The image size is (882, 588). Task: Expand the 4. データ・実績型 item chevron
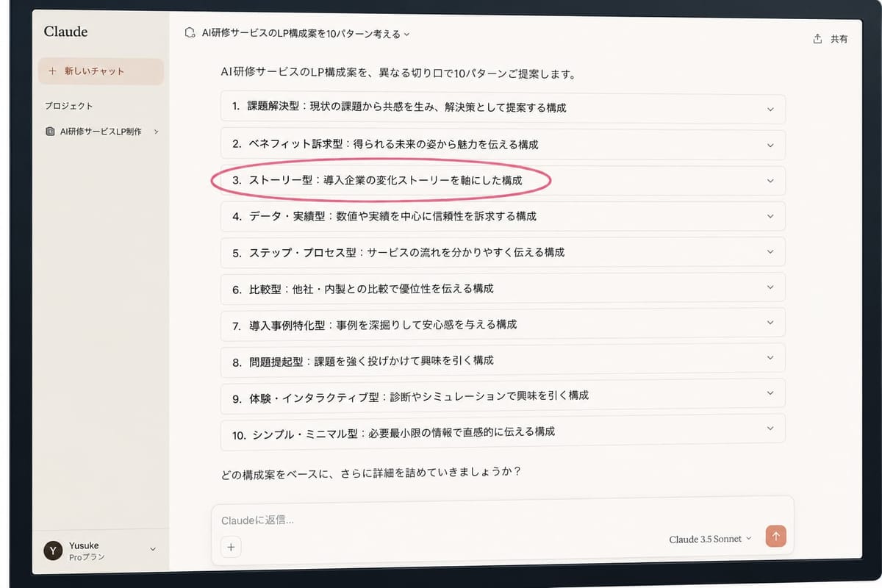(x=770, y=216)
